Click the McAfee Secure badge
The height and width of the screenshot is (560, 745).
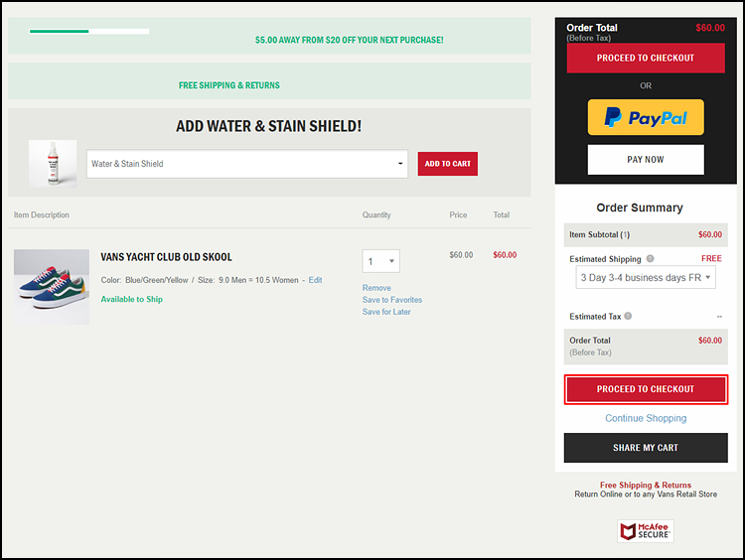tap(646, 531)
